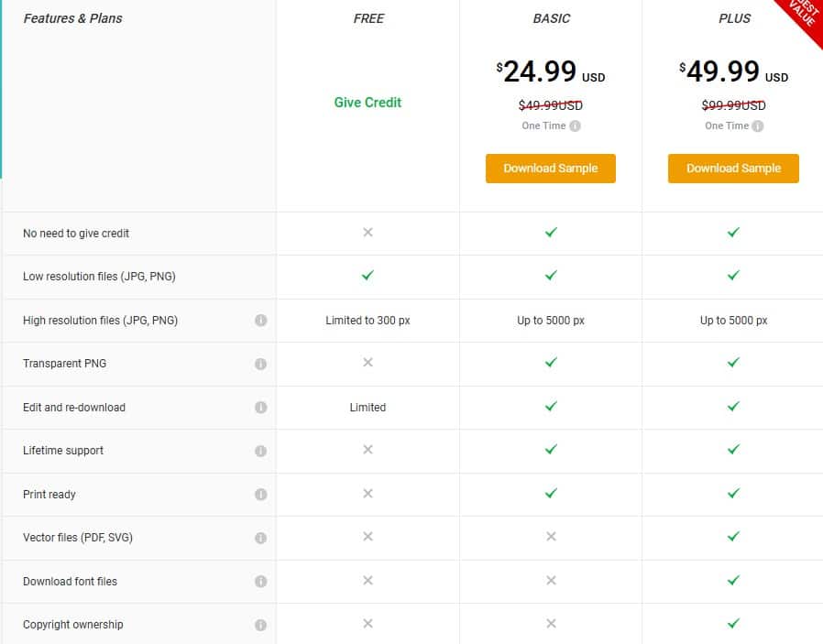
Task: Click the FREE cross for No need to give credit
Action: [368, 232]
